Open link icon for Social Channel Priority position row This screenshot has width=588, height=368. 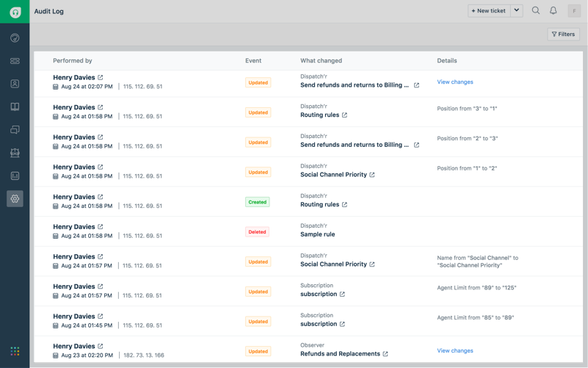pos(371,175)
